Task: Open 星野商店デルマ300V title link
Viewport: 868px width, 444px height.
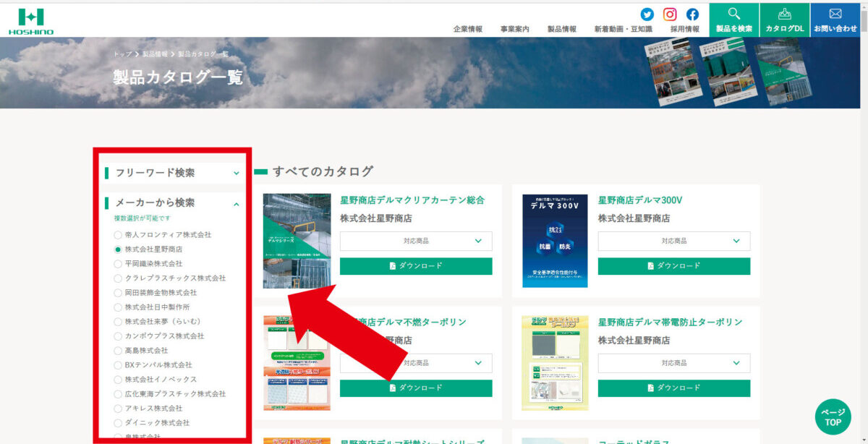Action: 640,200
